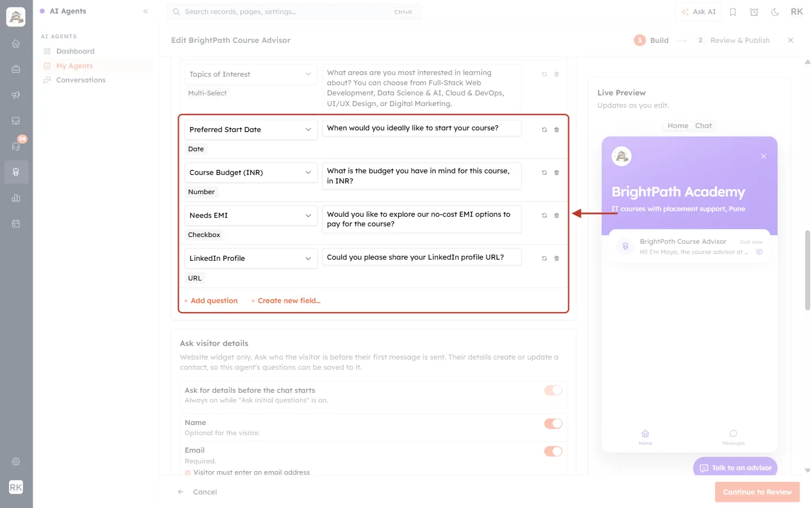Screen dimensions: 812x508
Task: Check Visitor must enter an email address
Action: [188, 472]
